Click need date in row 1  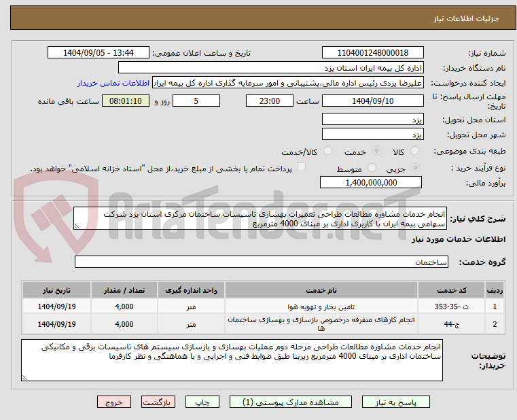tap(56, 307)
